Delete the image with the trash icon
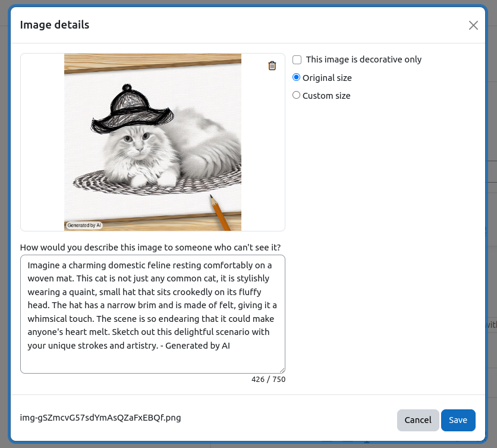497x448 pixels. click(x=272, y=65)
